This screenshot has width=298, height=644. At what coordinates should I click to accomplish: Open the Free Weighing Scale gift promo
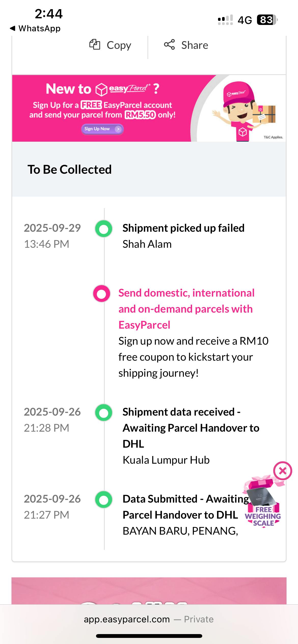263,505
